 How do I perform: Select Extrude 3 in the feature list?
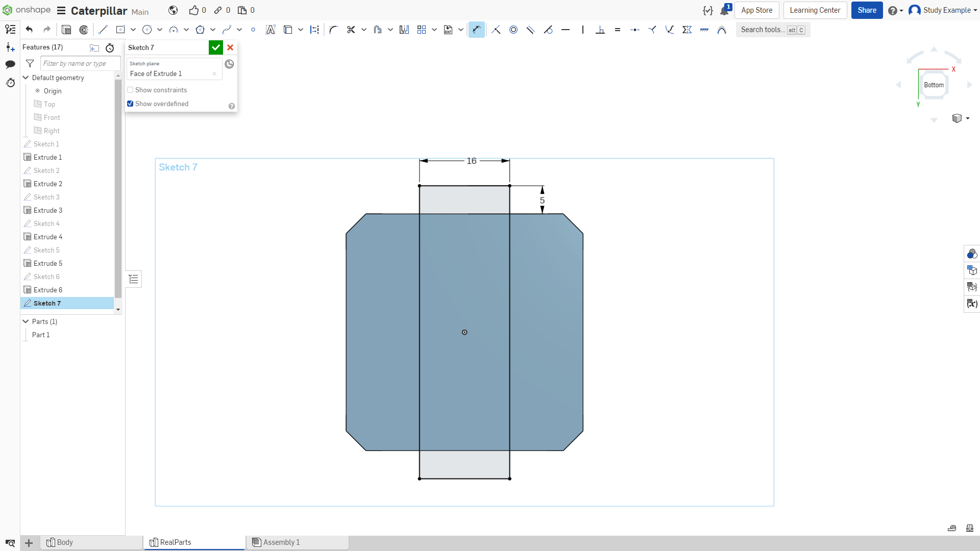coord(48,210)
